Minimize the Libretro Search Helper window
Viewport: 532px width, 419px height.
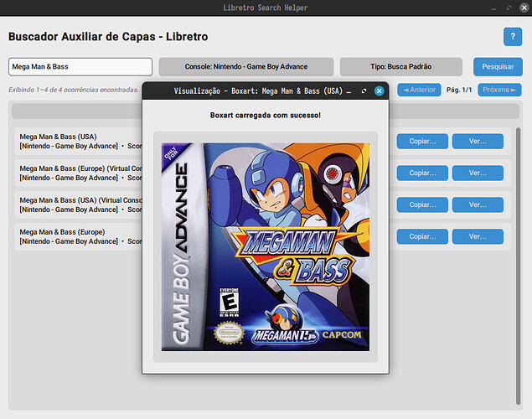[x=493, y=8]
